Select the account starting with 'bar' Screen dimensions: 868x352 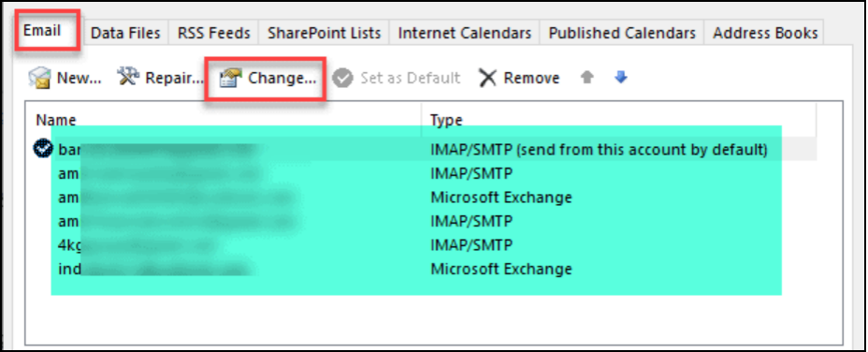click(424, 149)
